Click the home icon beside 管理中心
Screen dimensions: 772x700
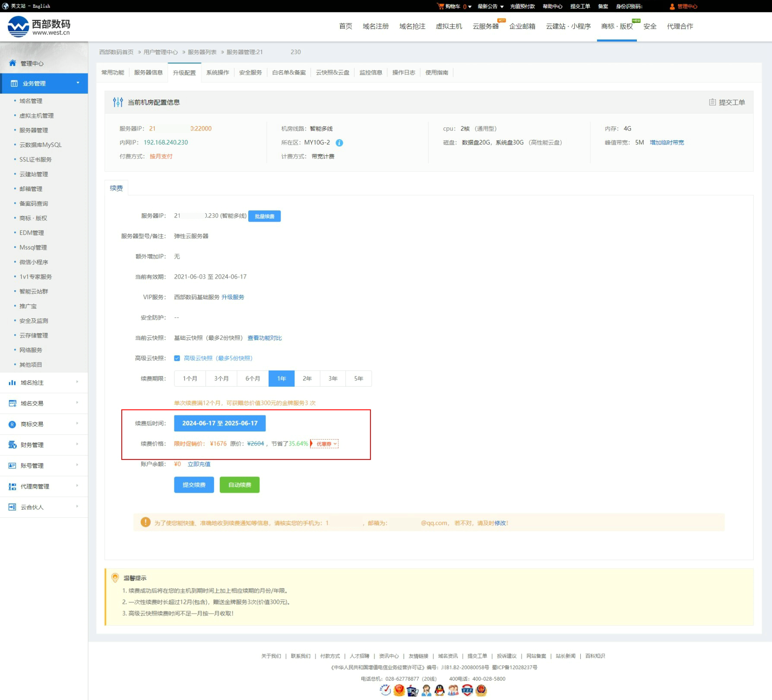[13, 63]
